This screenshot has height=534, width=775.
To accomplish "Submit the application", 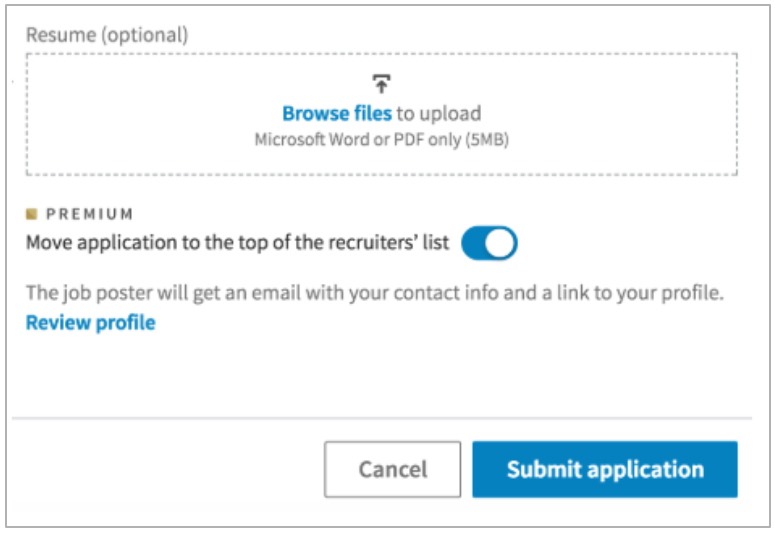I will (605, 469).
